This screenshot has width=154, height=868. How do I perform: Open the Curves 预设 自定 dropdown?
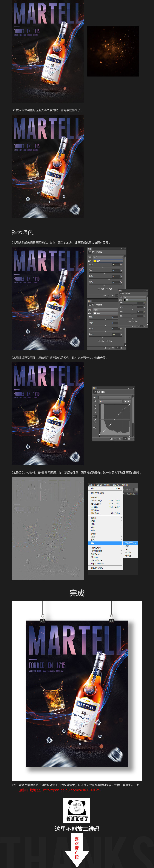(115, 398)
